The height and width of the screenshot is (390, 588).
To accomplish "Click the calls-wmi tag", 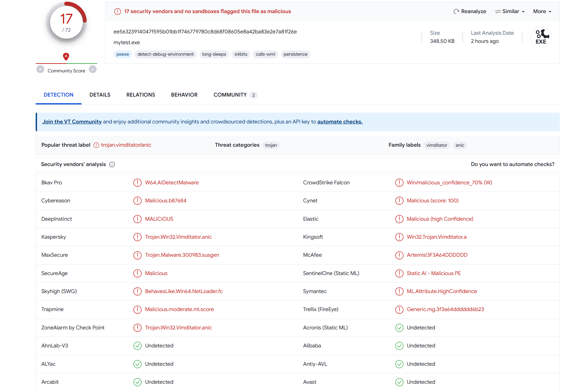I will tap(266, 54).
